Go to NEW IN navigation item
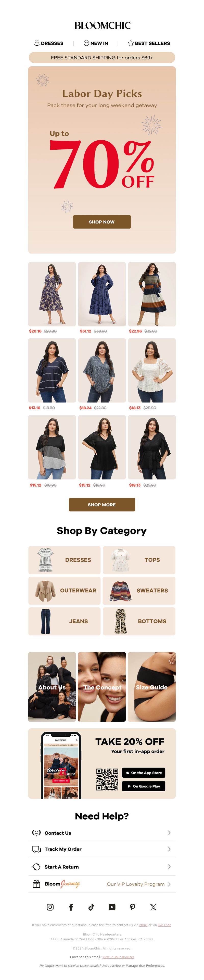The image size is (204, 980). [x=96, y=43]
